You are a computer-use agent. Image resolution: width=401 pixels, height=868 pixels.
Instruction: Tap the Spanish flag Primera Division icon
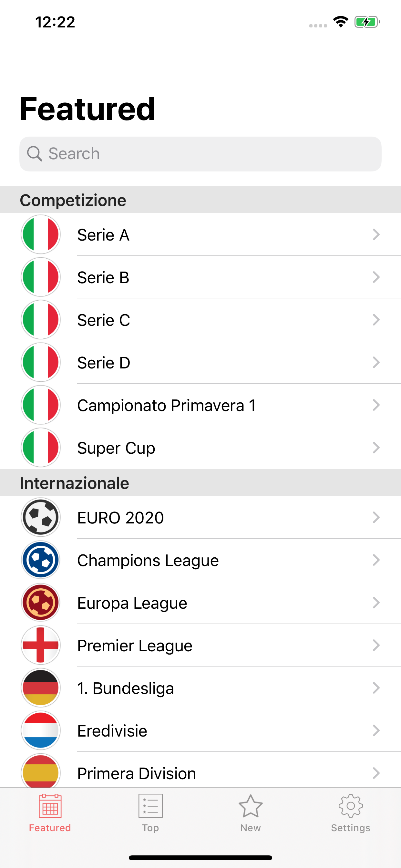point(41,772)
